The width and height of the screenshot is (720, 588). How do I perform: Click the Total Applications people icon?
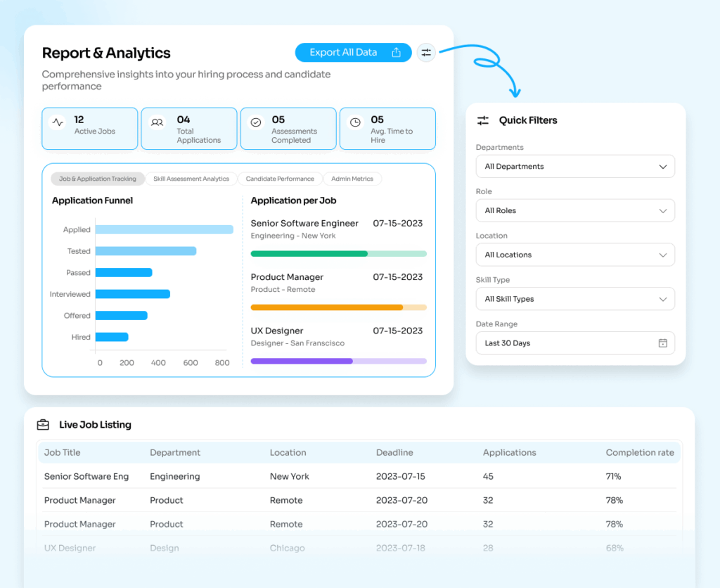(157, 122)
